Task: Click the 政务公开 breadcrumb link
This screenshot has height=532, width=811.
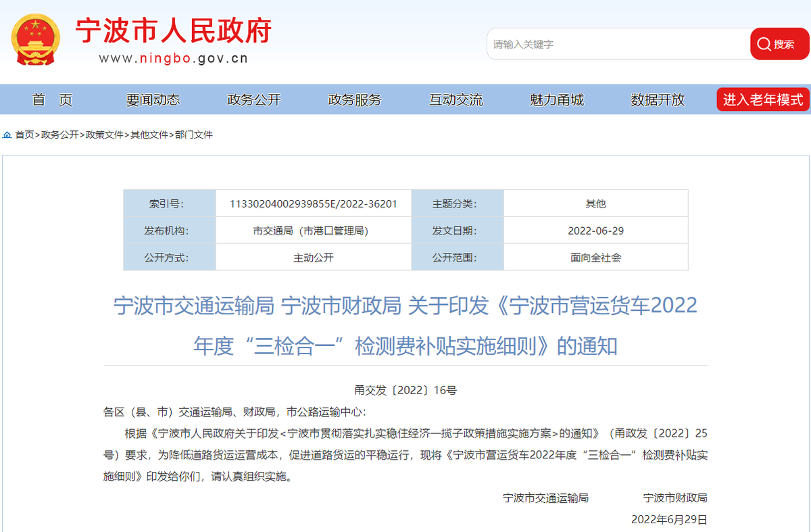Action: point(59,135)
